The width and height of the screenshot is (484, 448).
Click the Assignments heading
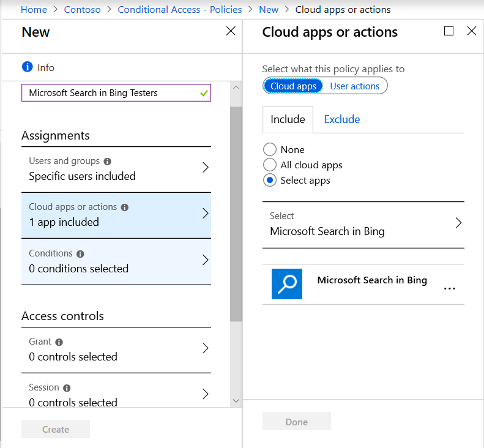click(x=56, y=135)
